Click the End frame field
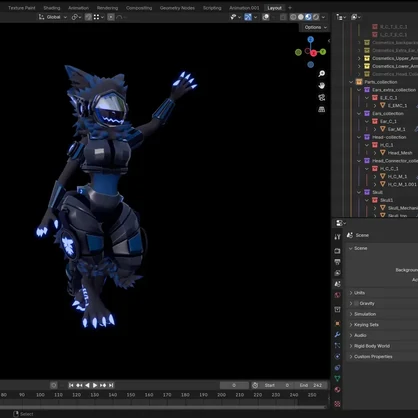 click(x=311, y=385)
